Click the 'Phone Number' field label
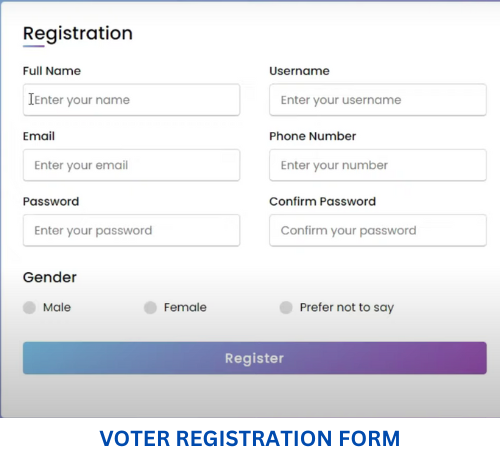Image resolution: width=500 pixels, height=463 pixels. click(313, 136)
